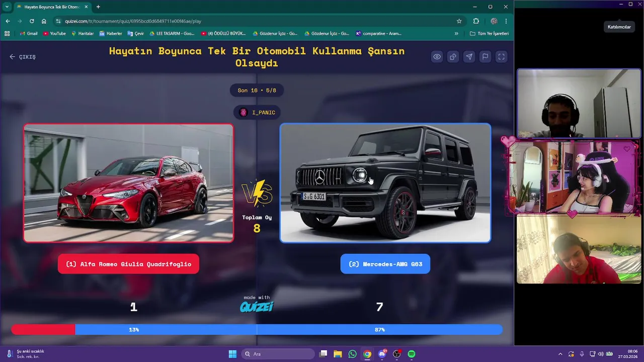The image size is (644, 362).
Task: Click the site info icon in address bar
Action: point(58,21)
